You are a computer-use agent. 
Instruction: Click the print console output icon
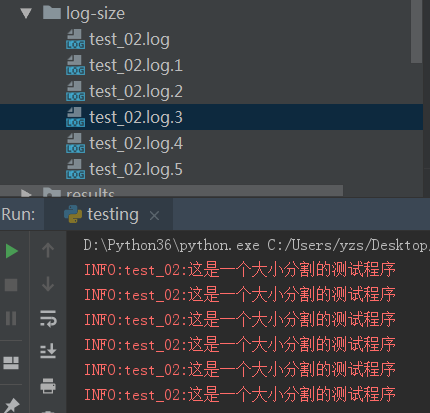click(48, 386)
